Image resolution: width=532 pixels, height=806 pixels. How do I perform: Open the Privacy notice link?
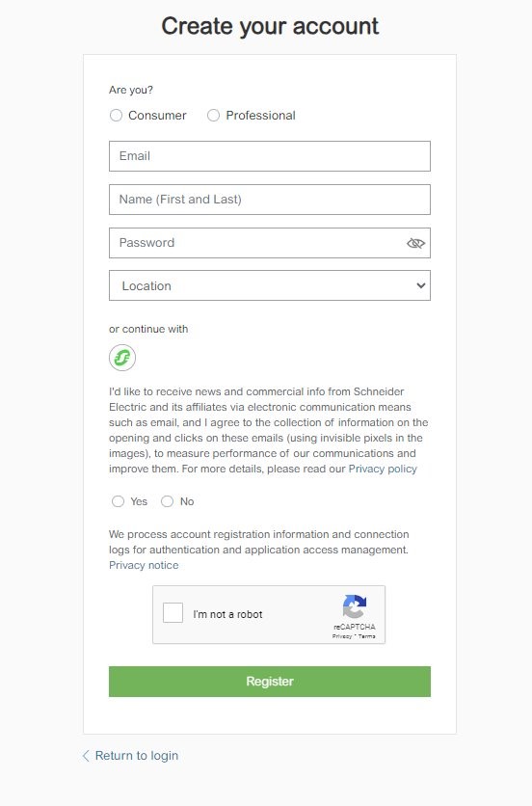[144, 565]
